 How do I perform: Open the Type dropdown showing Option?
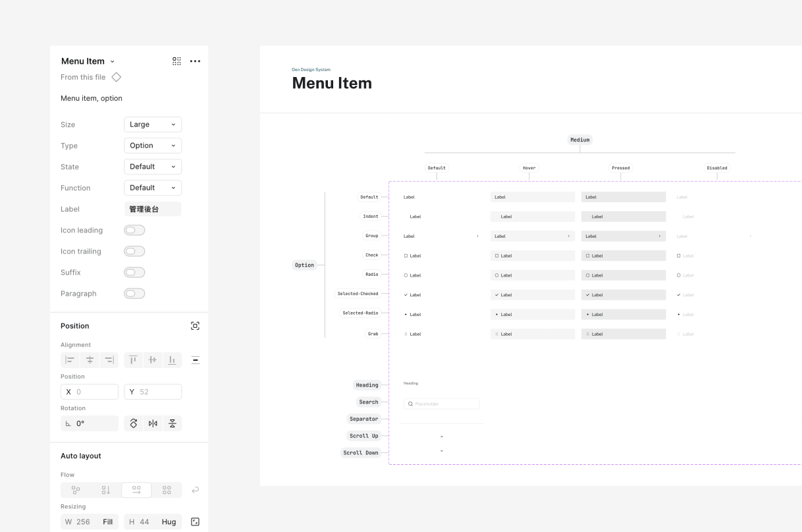click(x=153, y=146)
